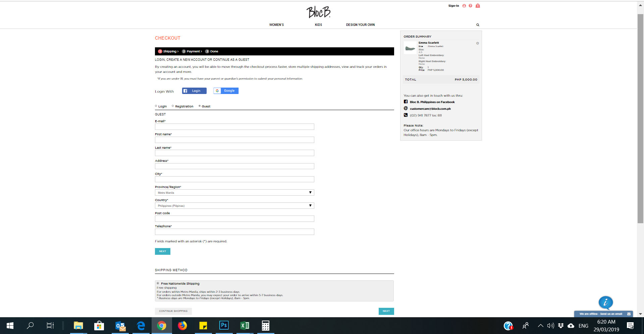Focus the City input field
This screenshot has height=334, width=644.
(234, 179)
